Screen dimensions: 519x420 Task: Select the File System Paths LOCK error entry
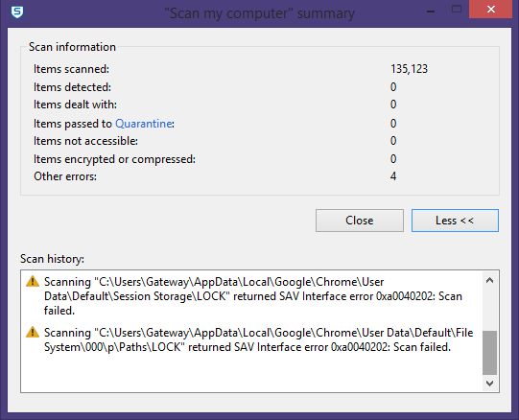(x=258, y=339)
